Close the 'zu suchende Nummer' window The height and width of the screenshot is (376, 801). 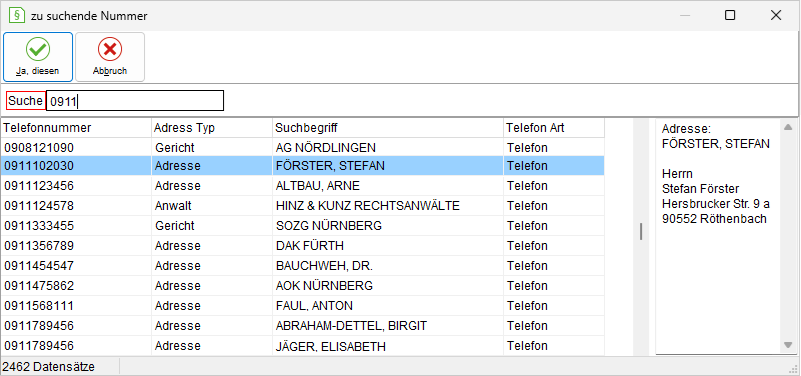click(x=776, y=15)
